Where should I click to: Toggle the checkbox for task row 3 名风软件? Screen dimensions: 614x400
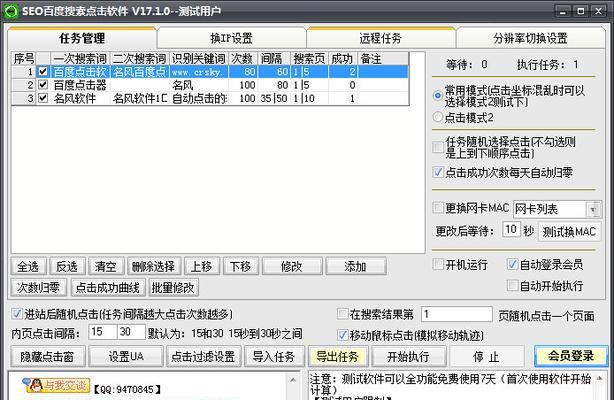pyautogui.click(x=43, y=98)
